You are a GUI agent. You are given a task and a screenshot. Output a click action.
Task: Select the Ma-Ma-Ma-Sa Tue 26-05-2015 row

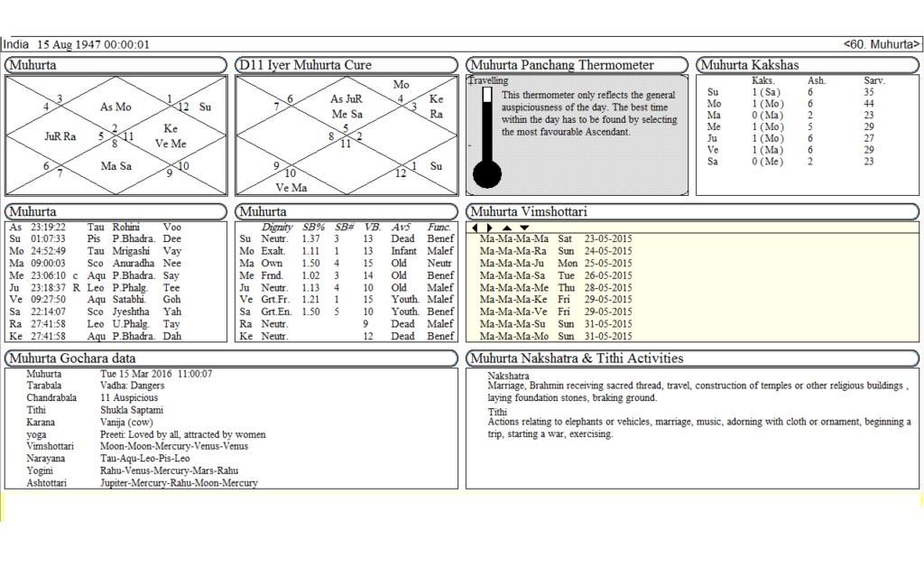[556, 275]
